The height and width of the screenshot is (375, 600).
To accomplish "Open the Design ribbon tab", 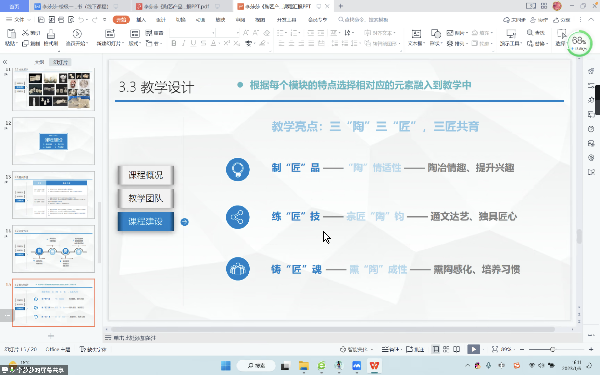I will pyautogui.click(x=161, y=20).
